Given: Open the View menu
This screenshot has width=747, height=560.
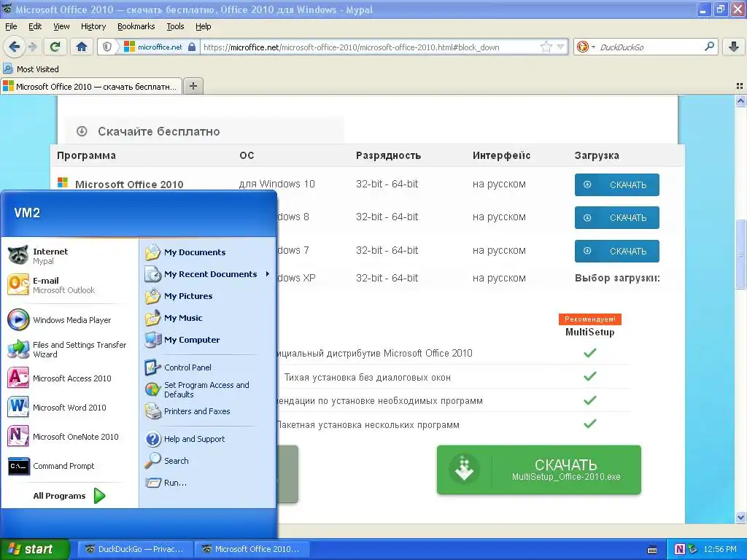Looking at the screenshot, I should coord(61,26).
